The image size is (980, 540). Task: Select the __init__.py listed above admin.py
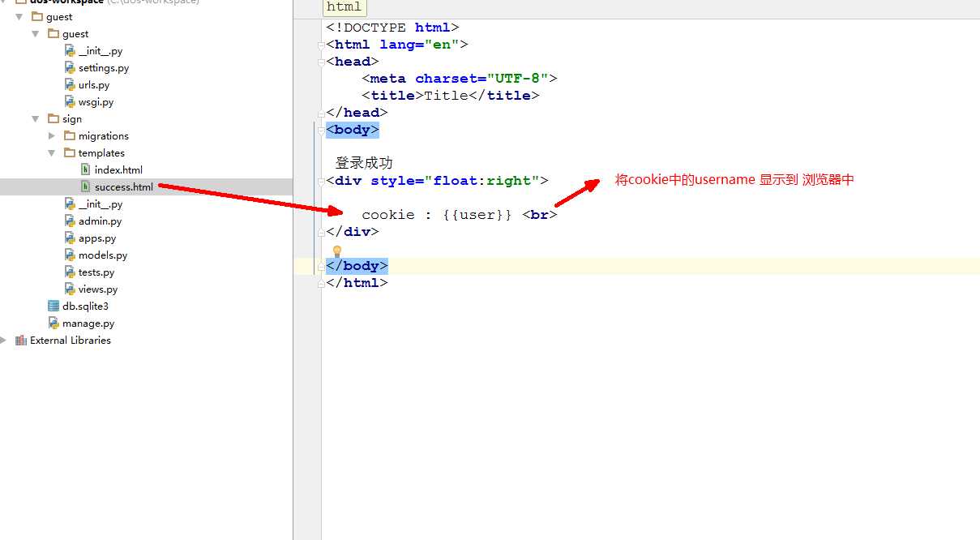tap(101, 204)
